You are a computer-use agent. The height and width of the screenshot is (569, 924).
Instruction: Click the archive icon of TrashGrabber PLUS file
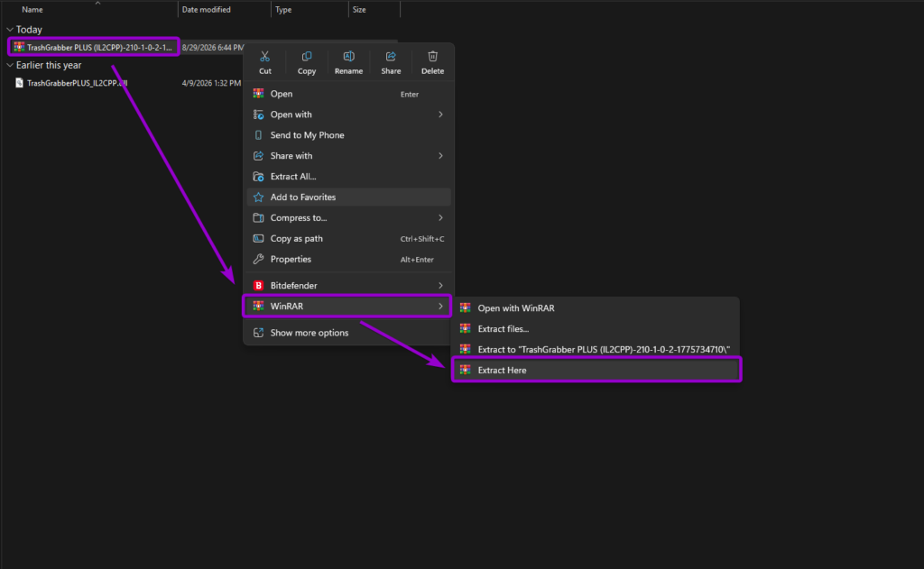coord(19,47)
